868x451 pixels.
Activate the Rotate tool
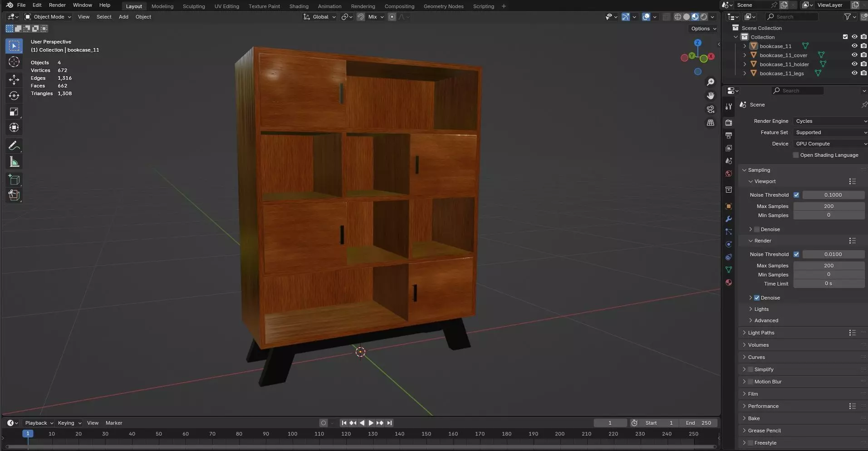point(14,96)
